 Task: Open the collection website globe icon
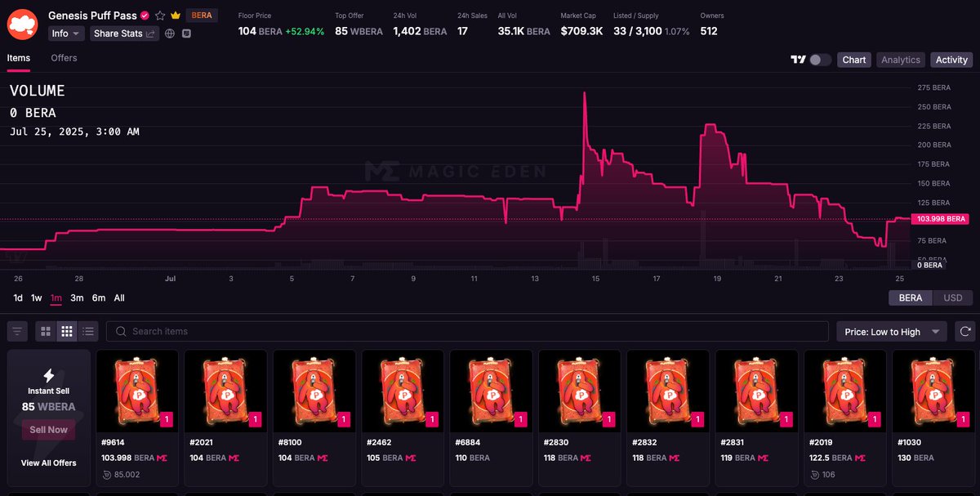pyautogui.click(x=170, y=34)
